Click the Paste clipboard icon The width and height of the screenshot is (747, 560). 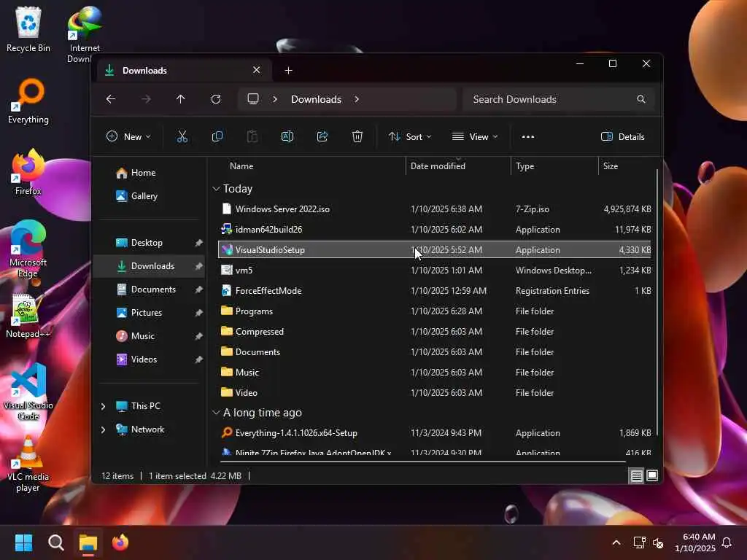[252, 136]
